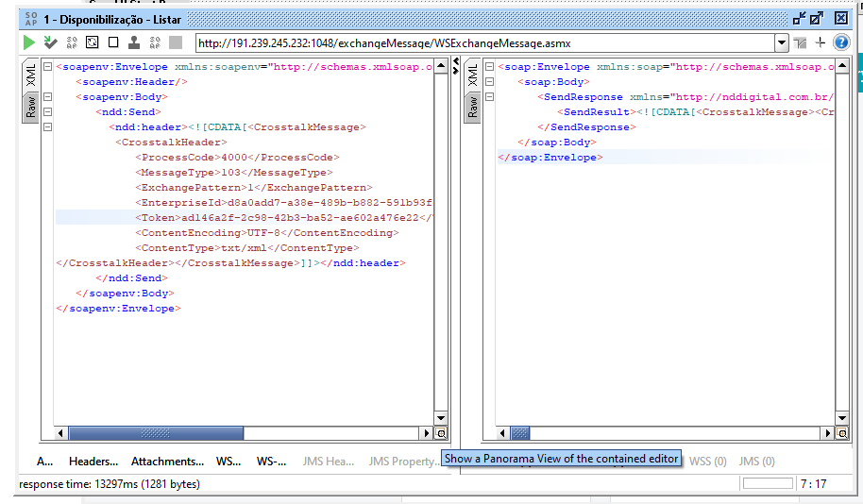Open the endpoint URL dropdown arrow
This screenshot has width=863, height=504.
coord(781,42)
